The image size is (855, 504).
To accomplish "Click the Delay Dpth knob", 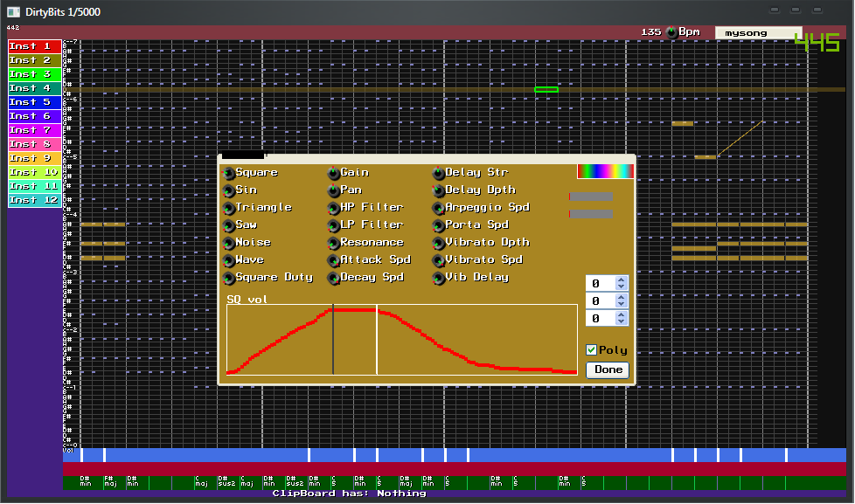I will 438,190.
